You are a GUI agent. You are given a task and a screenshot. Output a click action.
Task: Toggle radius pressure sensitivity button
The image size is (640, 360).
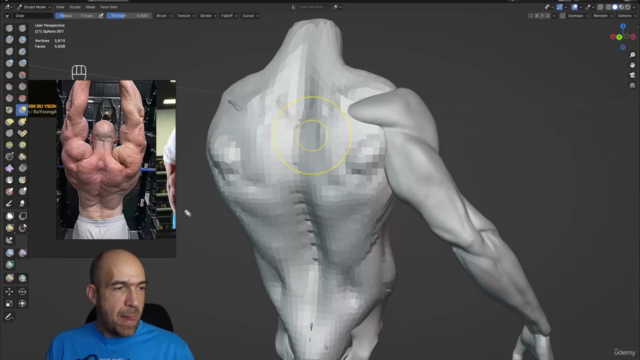pyautogui.click(x=101, y=16)
